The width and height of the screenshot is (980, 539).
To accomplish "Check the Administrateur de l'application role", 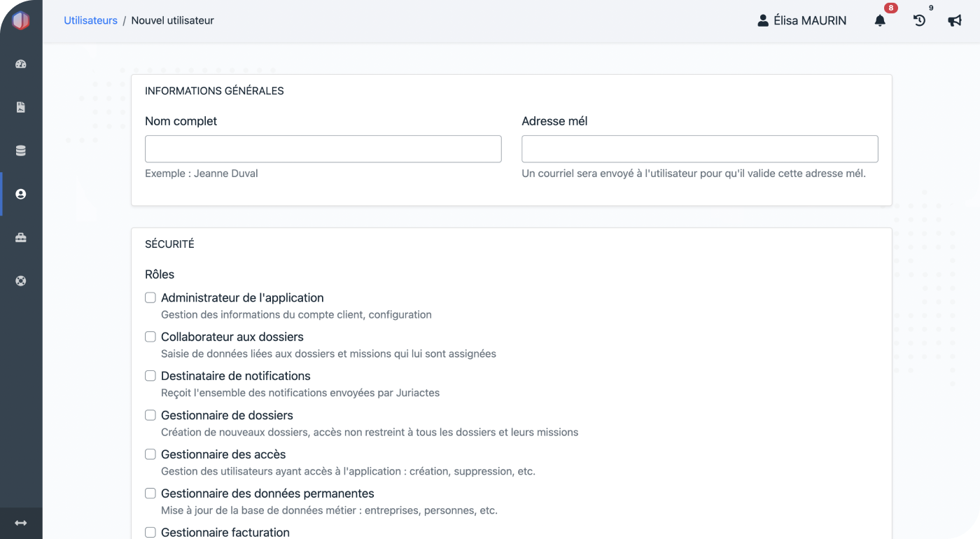I will coord(150,297).
